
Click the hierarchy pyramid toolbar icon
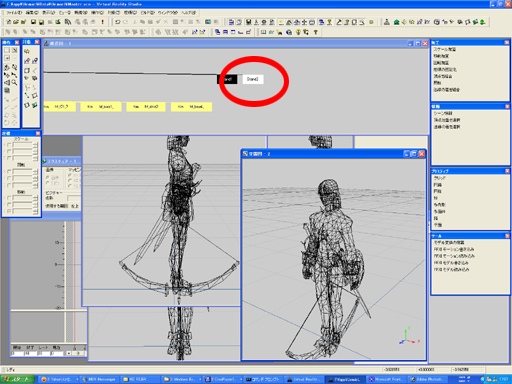(387, 22)
